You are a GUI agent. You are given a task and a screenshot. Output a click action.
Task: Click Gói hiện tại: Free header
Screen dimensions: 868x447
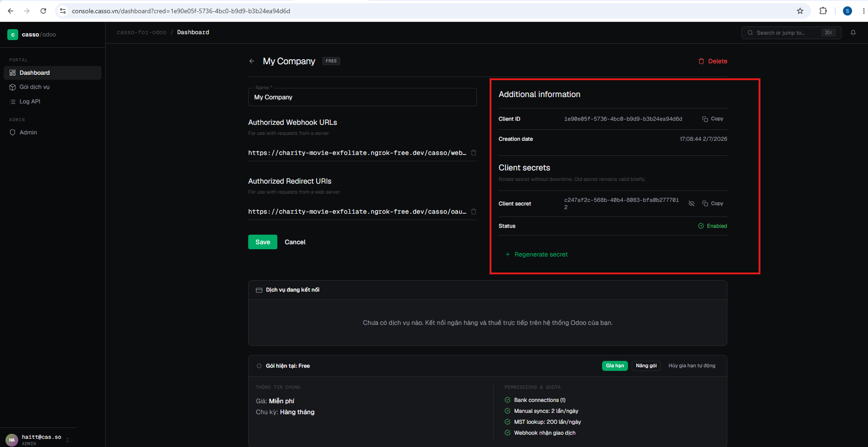coord(288,366)
